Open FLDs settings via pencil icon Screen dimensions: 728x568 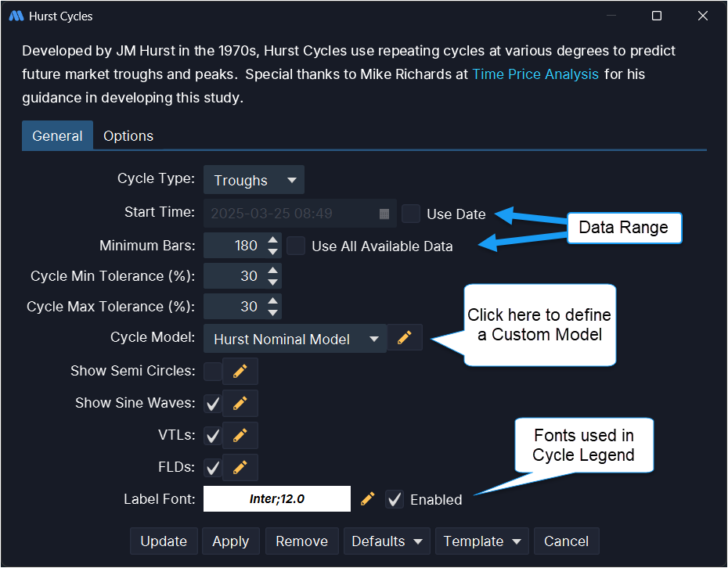point(240,467)
